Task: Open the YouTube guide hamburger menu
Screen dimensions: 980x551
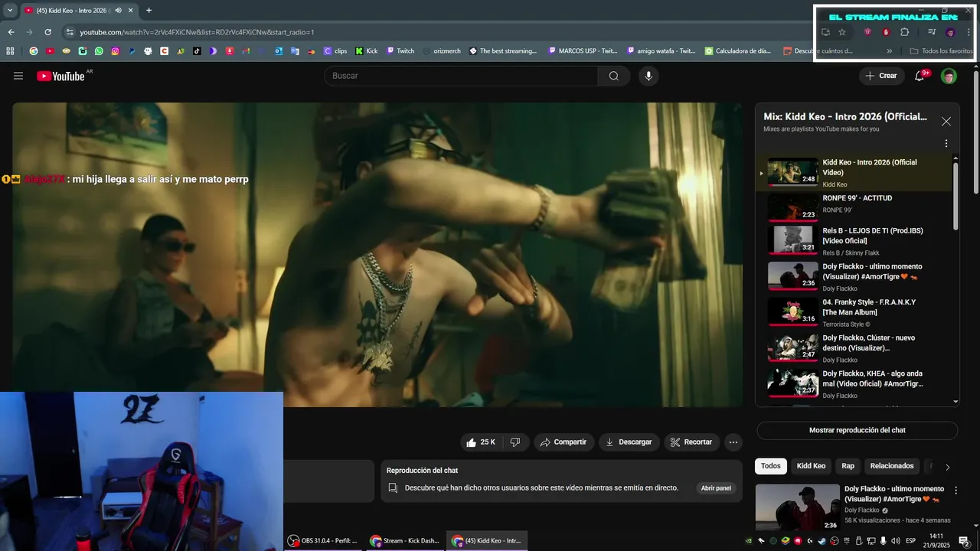Action: pyautogui.click(x=18, y=76)
